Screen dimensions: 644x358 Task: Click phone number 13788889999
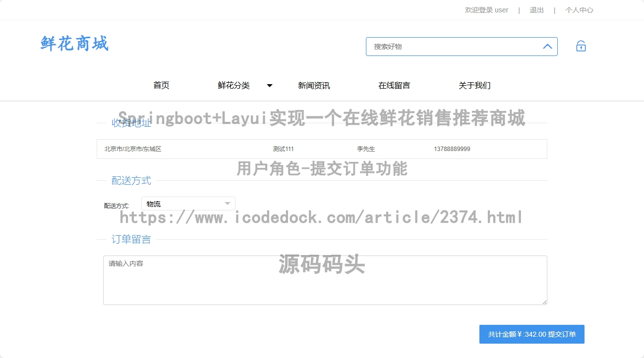pyautogui.click(x=452, y=149)
